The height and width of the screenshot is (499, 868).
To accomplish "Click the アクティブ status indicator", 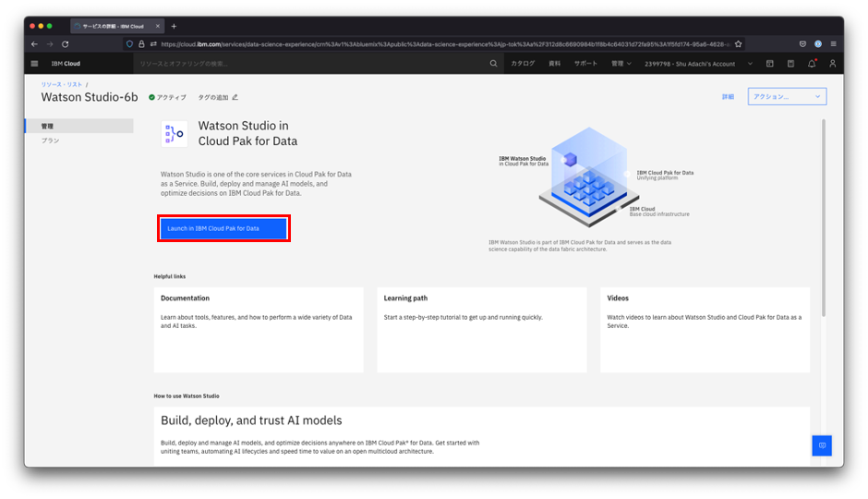I will pyautogui.click(x=167, y=97).
